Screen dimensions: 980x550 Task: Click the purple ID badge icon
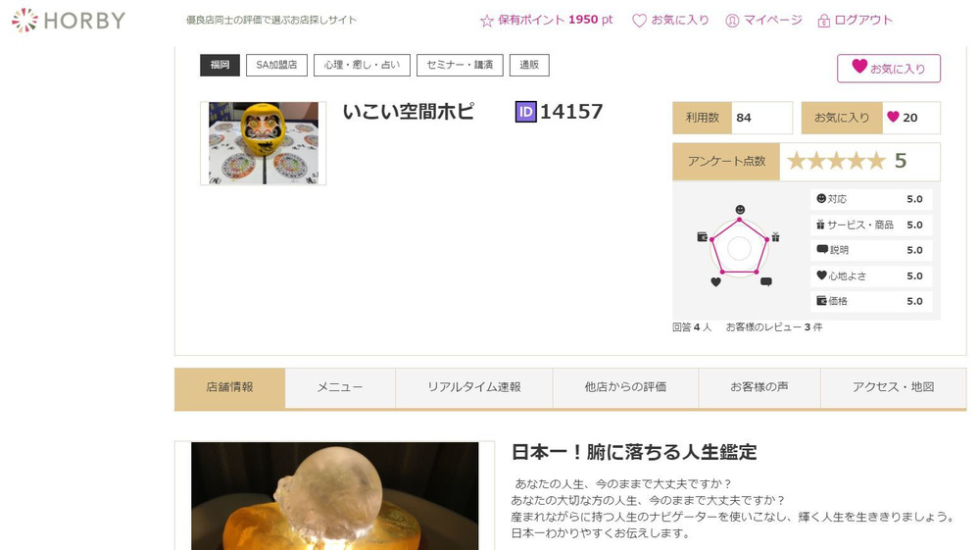[x=525, y=112]
